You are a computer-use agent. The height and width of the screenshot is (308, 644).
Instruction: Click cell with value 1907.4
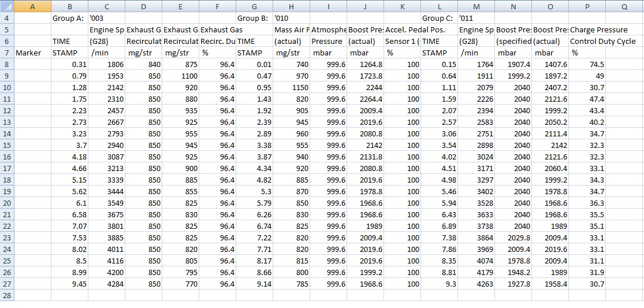[x=513, y=64]
